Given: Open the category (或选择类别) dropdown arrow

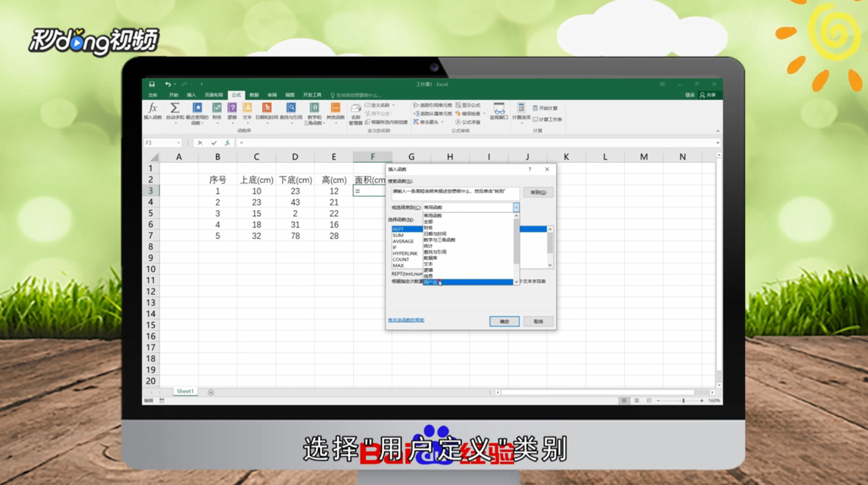Looking at the screenshot, I should point(516,207).
